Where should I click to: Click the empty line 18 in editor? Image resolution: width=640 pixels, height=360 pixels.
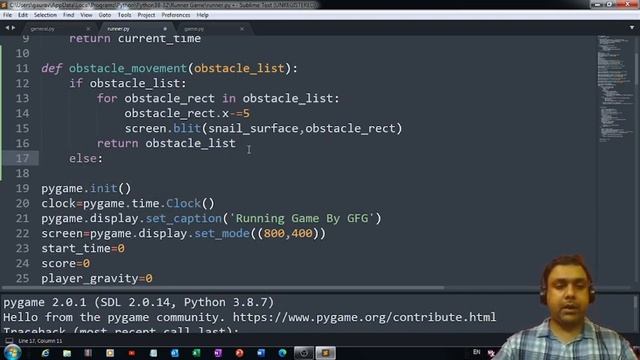click(318, 173)
